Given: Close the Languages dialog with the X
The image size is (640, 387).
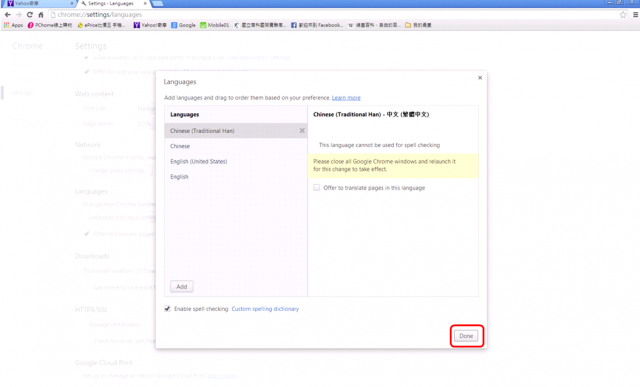Looking at the screenshot, I should pyautogui.click(x=480, y=78).
